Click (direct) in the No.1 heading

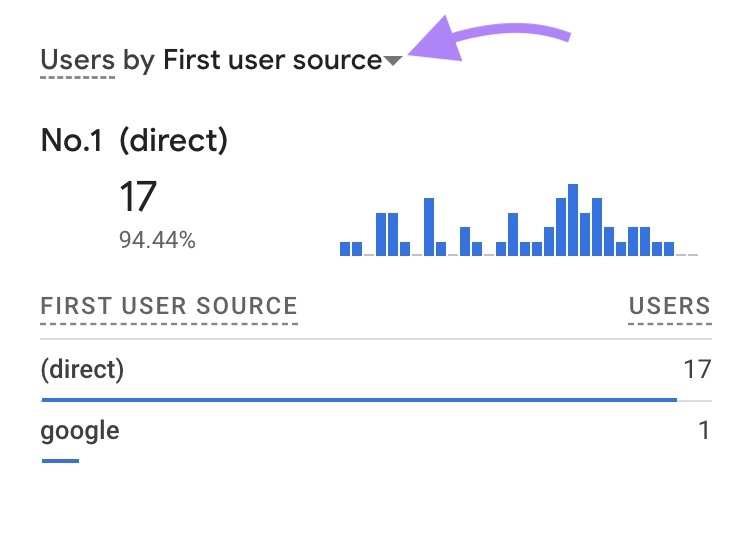(x=173, y=141)
